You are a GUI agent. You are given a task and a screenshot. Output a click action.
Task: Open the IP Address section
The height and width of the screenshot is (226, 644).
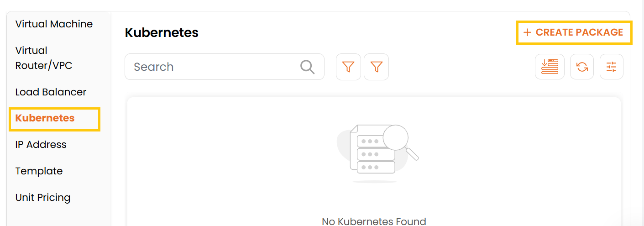click(41, 145)
